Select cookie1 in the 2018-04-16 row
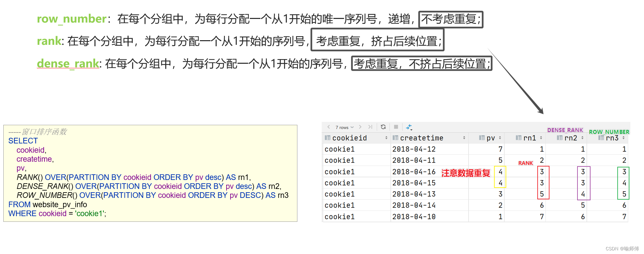644x254 pixels. click(x=340, y=172)
